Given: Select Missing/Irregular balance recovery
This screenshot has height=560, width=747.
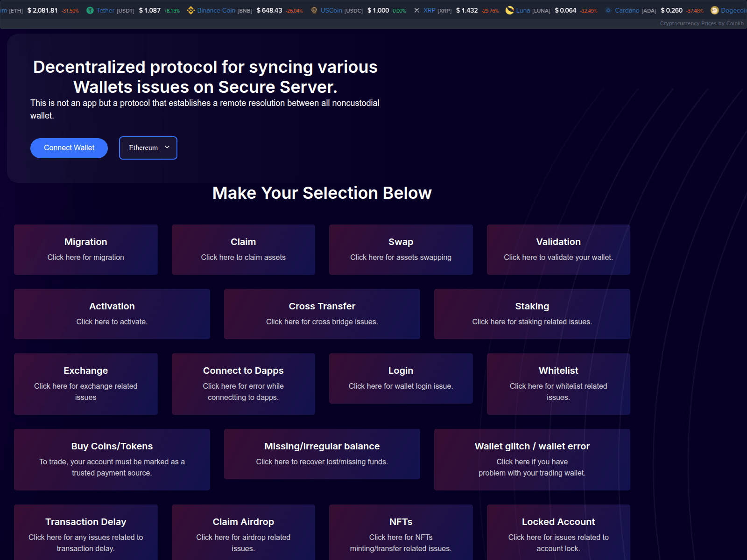Looking at the screenshot, I should pyautogui.click(x=322, y=454).
